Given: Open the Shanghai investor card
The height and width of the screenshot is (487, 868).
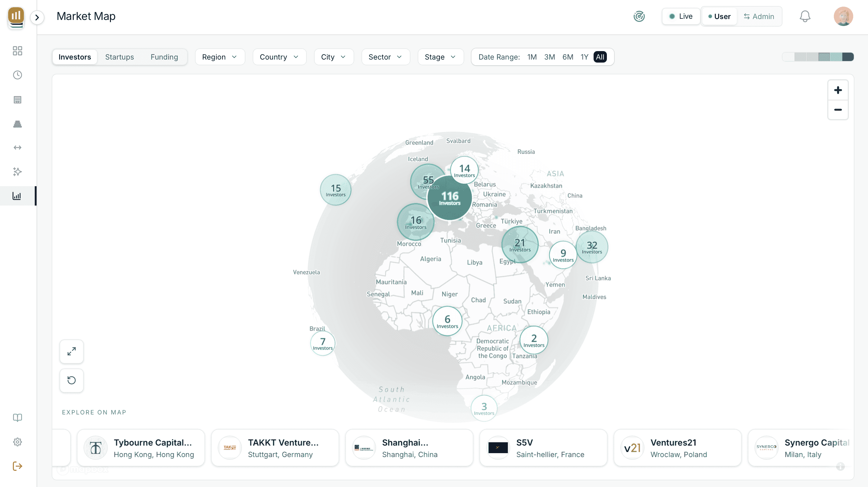Looking at the screenshot, I should pyautogui.click(x=409, y=448).
